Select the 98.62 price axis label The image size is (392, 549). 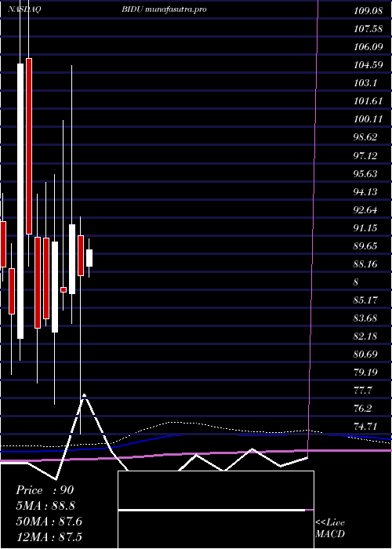[x=366, y=137]
